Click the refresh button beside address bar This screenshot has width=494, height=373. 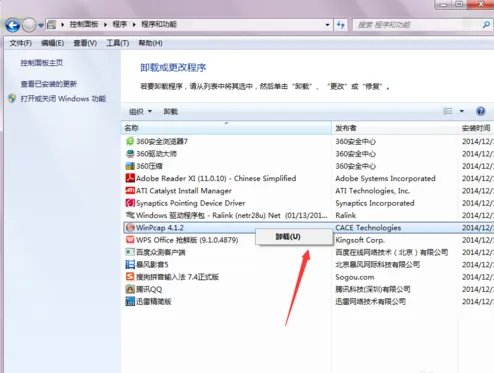tap(341, 24)
